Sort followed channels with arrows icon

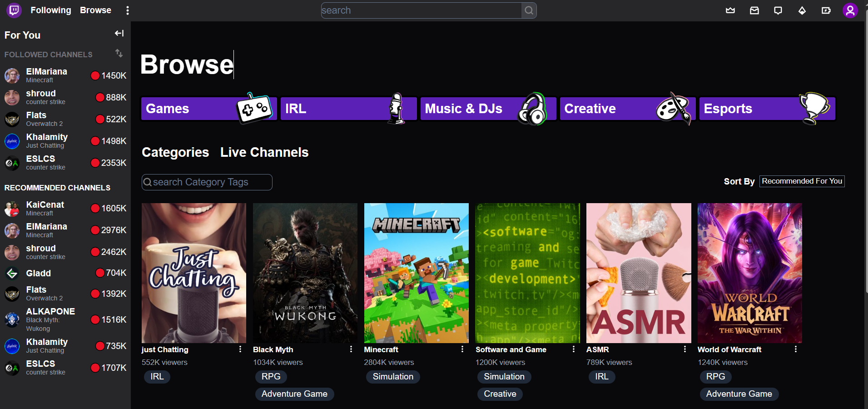(119, 53)
